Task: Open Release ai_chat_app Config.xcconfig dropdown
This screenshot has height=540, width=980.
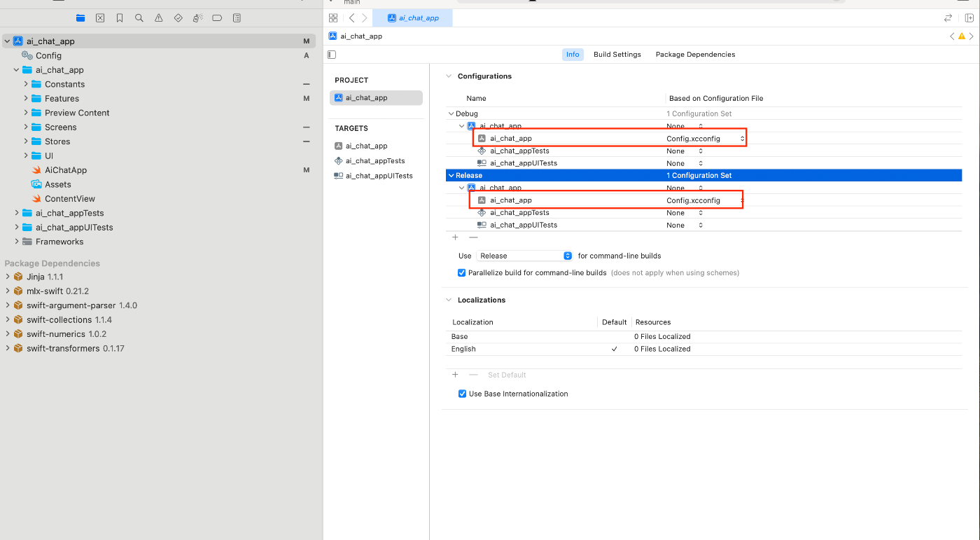Action: pyautogui.click(x=706, y=200)
